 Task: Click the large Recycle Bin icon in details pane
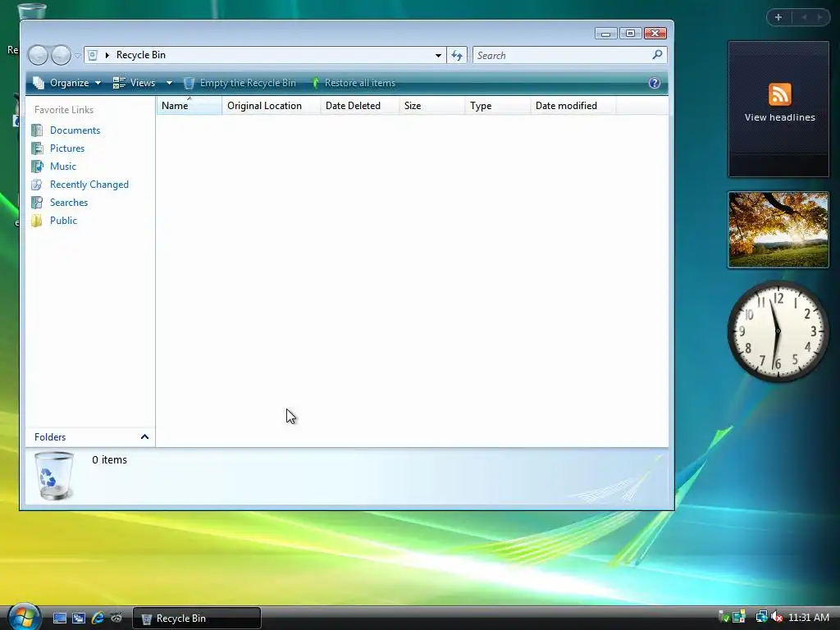pos(53,476)
